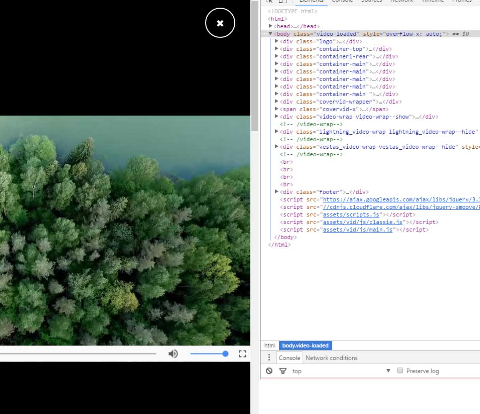The height and width of the screenshot is (414, 480).
Task: Expand the head element node
Action: 271,26
